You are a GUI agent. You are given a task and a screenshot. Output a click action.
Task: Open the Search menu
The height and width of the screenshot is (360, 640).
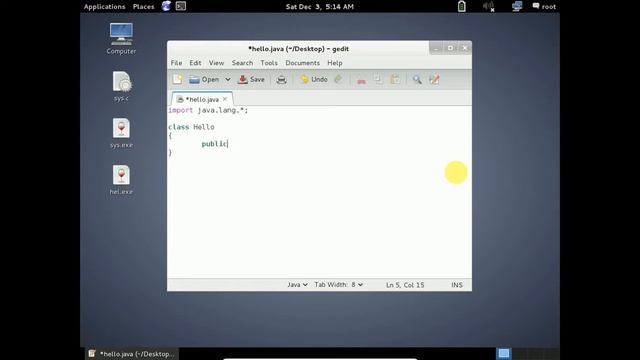[x=242, y=63]
